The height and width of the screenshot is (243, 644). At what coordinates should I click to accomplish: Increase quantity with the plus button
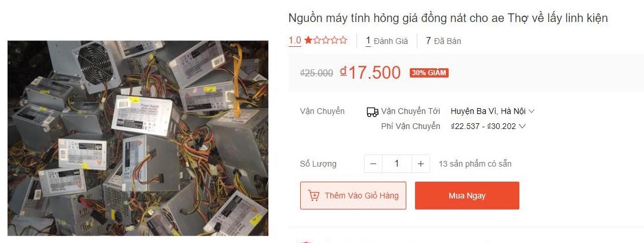[x=421, y=164]
